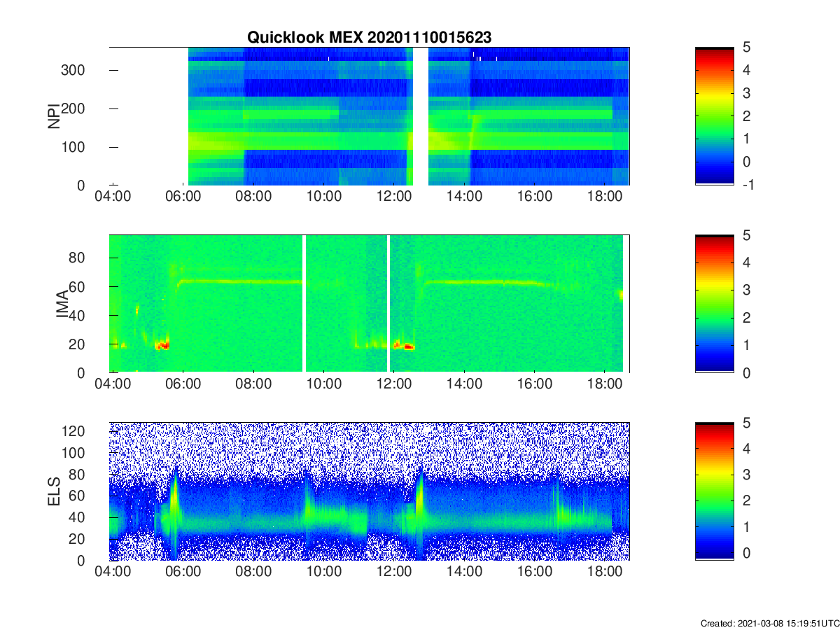Select the IMA panel colorbar
Viewport: 840px width, 630px height.
coord(714,304)
